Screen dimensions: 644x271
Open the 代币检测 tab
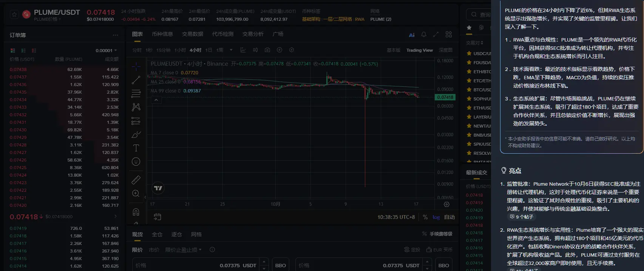tap(223, 34)
